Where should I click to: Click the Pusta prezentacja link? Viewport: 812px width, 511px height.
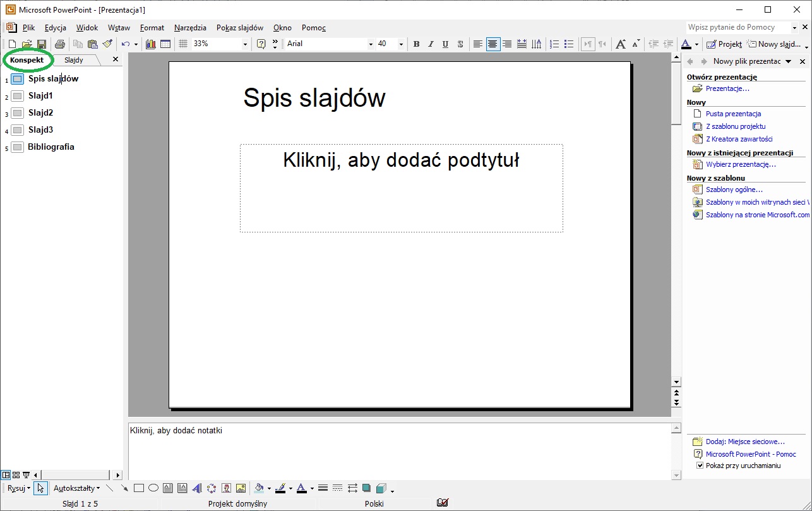coord(733,114)
